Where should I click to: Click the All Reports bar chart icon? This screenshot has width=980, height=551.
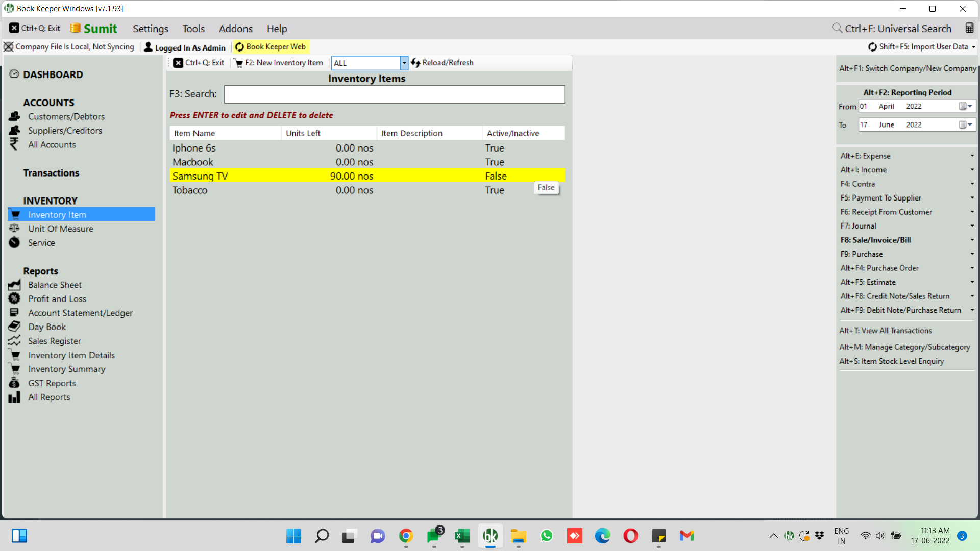tap(14, 397)
